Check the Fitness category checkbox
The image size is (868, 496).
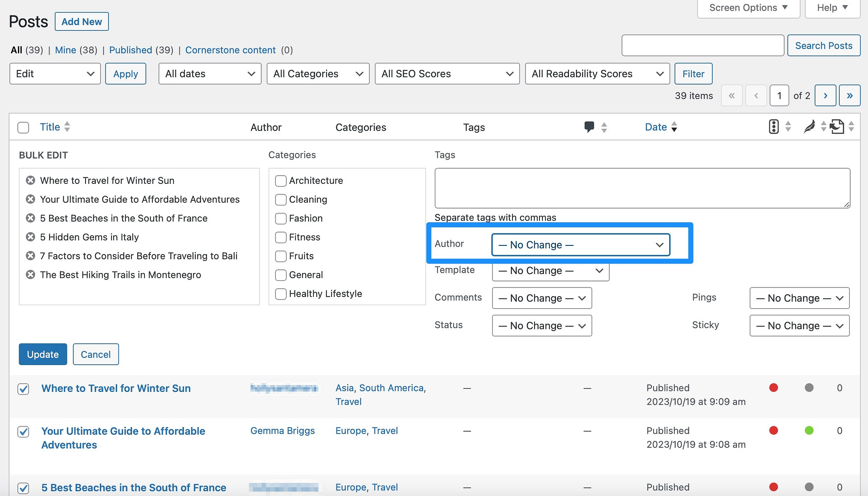[280, 237]
